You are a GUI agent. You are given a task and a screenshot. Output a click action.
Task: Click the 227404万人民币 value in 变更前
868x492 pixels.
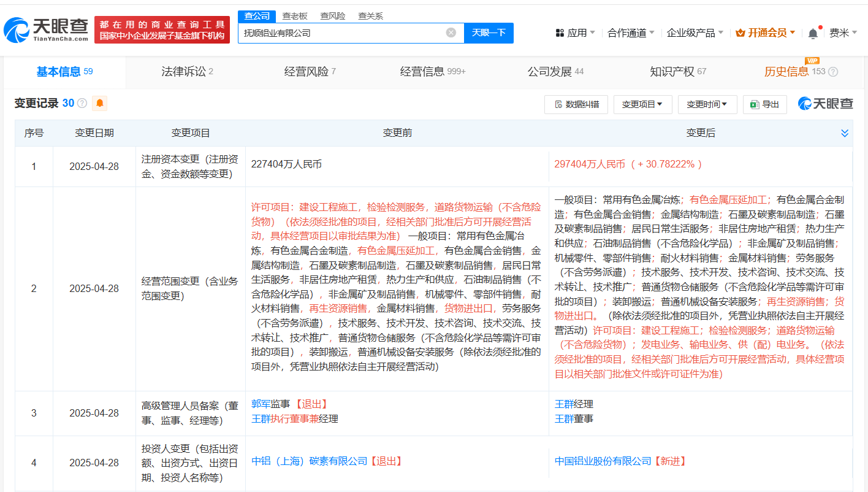coord(286,164)
